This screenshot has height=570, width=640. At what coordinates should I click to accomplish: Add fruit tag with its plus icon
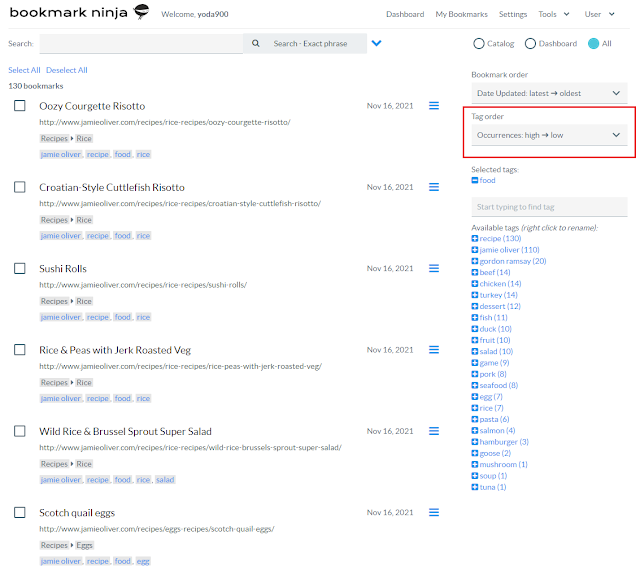click(475, 340)
